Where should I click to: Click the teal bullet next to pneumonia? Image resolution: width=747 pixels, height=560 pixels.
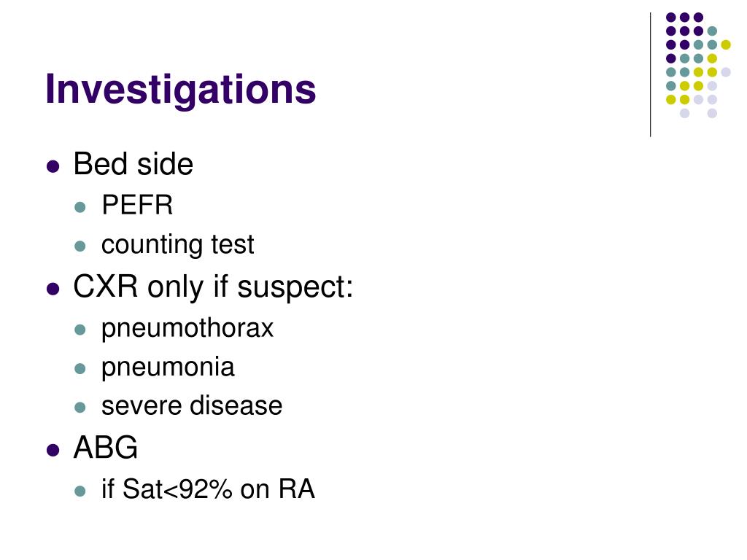pyautogui.click(x=80, y=368)
